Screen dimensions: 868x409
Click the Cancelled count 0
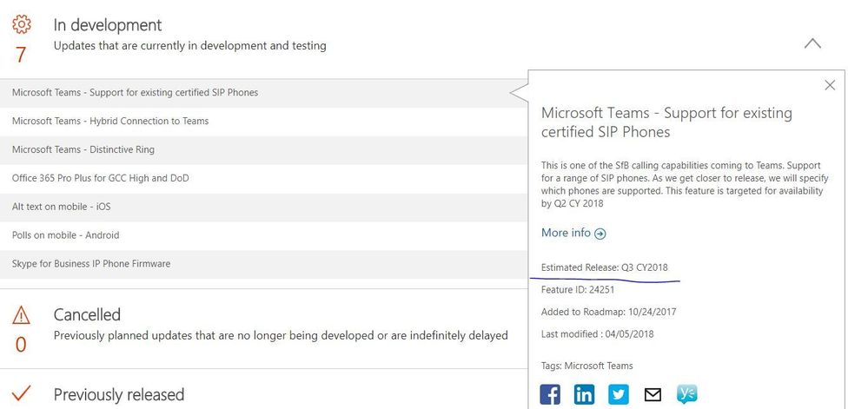(21, 346)
